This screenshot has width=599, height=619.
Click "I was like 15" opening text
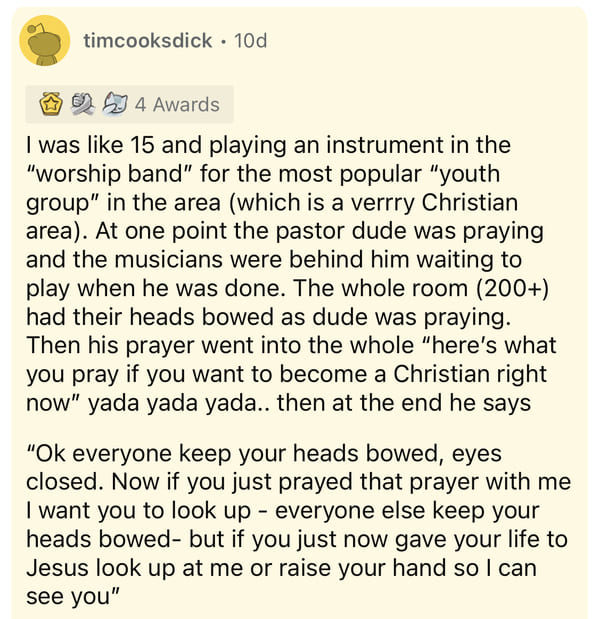pos(90,144)
